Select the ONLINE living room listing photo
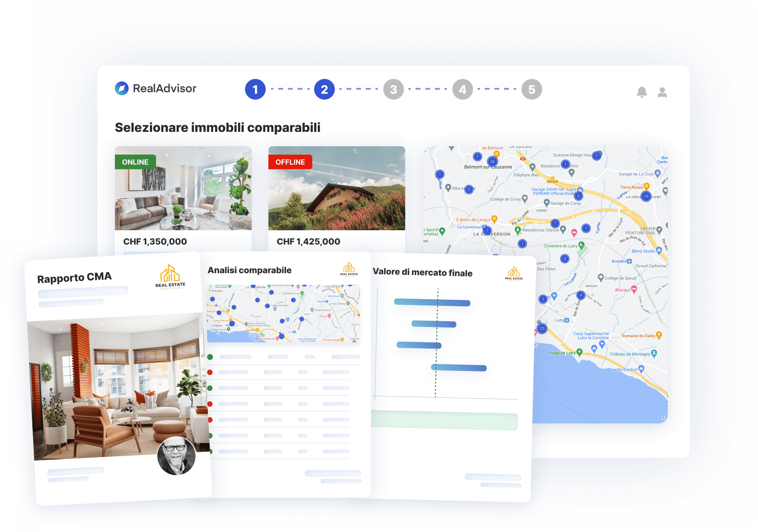Image resolution: width=758 pixels, height=532 pixels. [183, 188]
